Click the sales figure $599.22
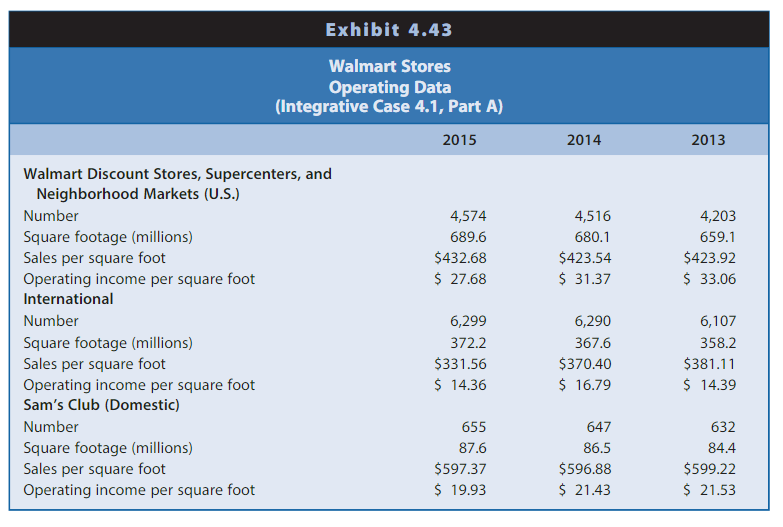The image size is (783, 527). pos(710,469)
